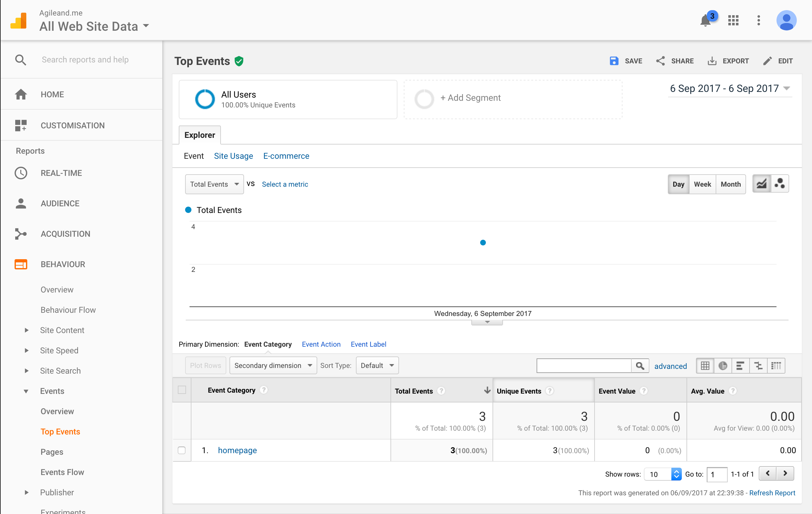Open the homepage event category link
This screenshot has width=812, height=514.
coord(237,450)
